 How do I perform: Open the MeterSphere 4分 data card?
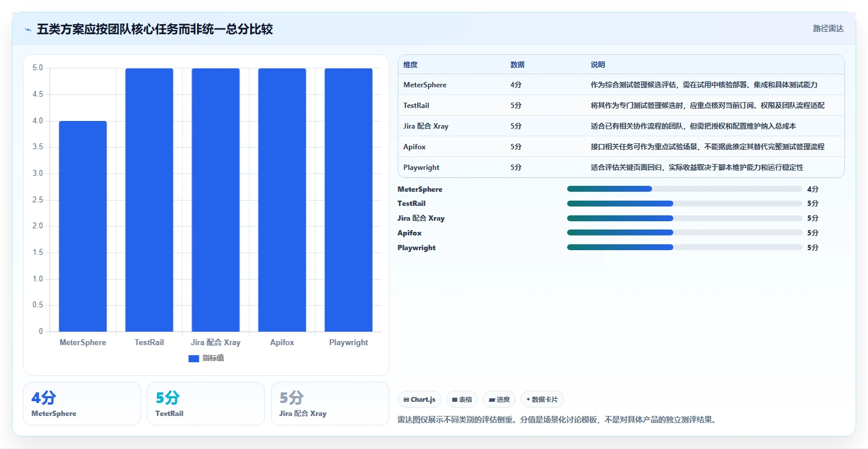pos(82,404)
